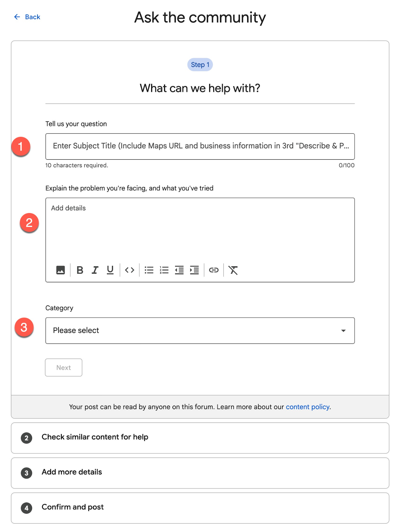Viewport: 397px width, 532px height.
Task: Open the Category dropdown
Action: (200, 331)
